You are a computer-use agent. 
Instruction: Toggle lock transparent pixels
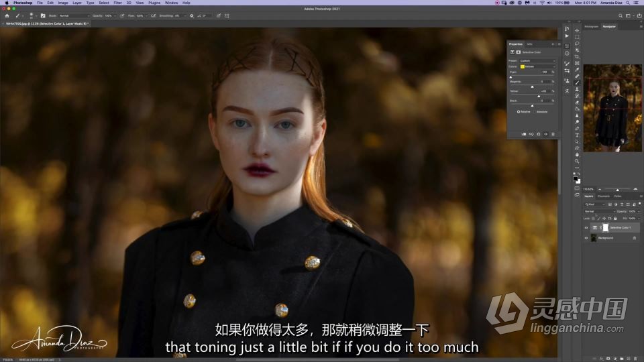(x=593, y=219)
